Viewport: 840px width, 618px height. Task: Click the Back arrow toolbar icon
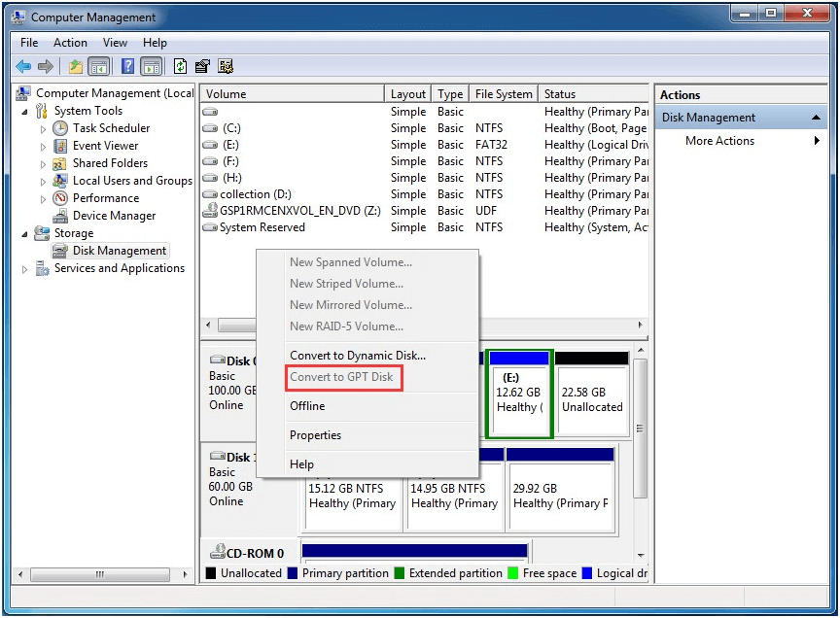click(x=23, y=66)
